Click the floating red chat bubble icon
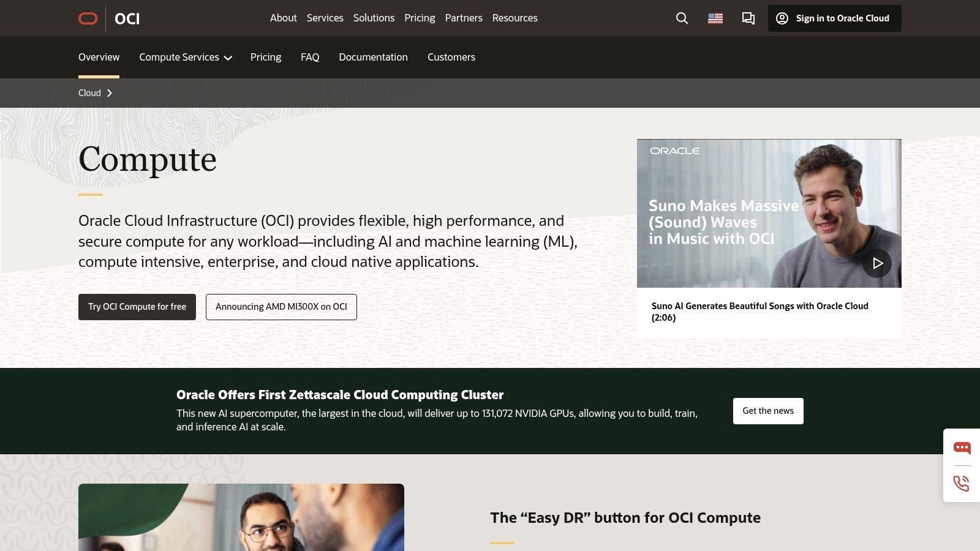Screen dimensions: 980x551 [962, 448]
